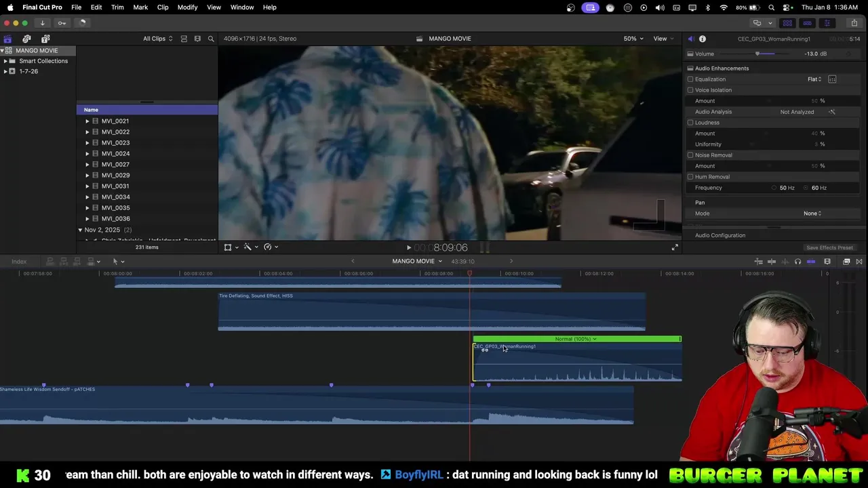Enable the Hum Removal checkbox
Viewport: 868px width, 488px height.
pyautogui.click(x=690, y=177)
